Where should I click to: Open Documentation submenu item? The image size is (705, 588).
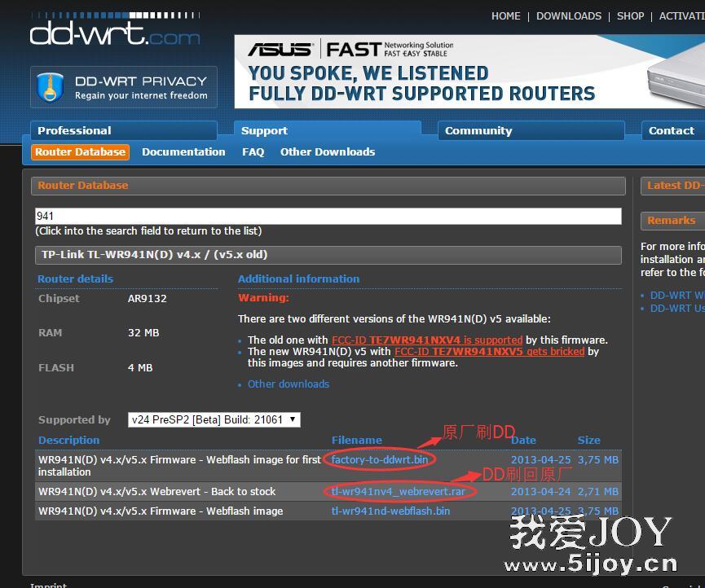(x=183, y=151)
